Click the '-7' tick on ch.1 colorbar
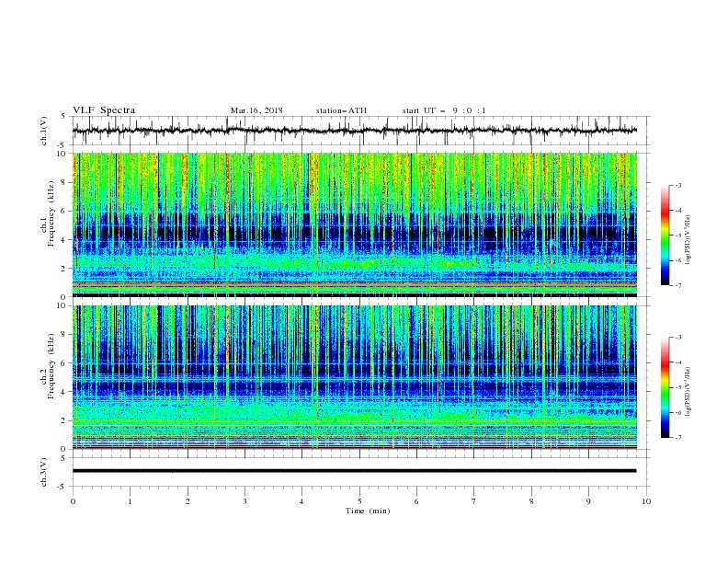728x563 pixels. 677,286
